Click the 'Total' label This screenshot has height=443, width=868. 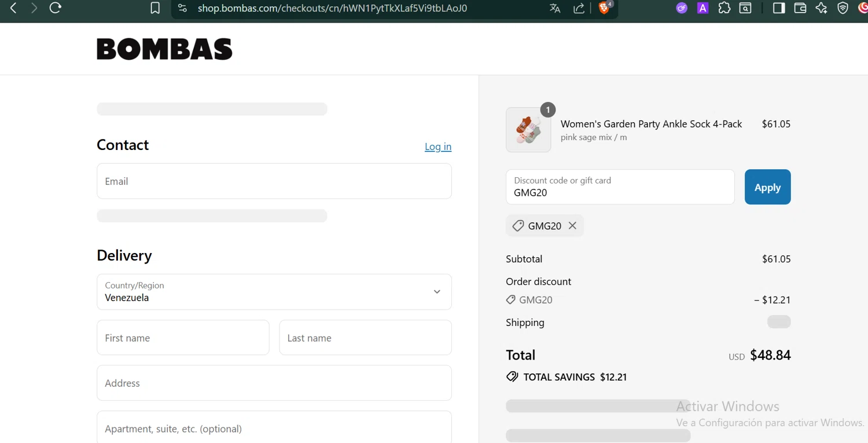520,355
